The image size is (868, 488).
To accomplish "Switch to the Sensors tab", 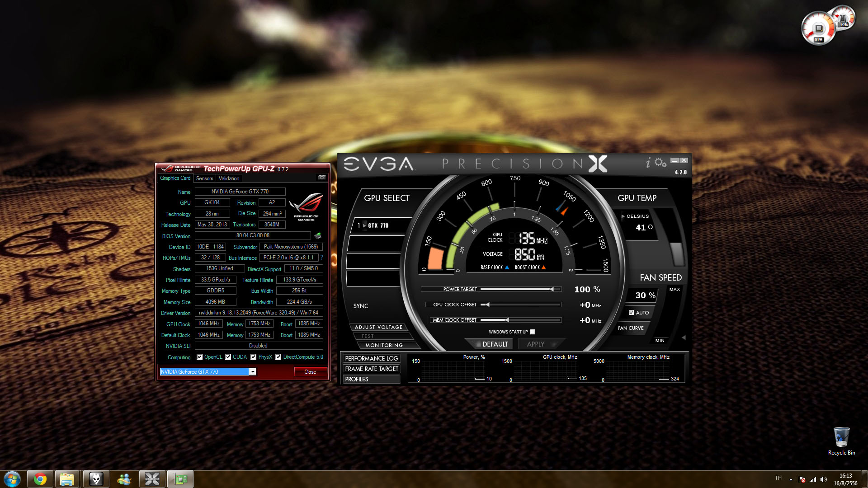I will (x=204, y=178).
